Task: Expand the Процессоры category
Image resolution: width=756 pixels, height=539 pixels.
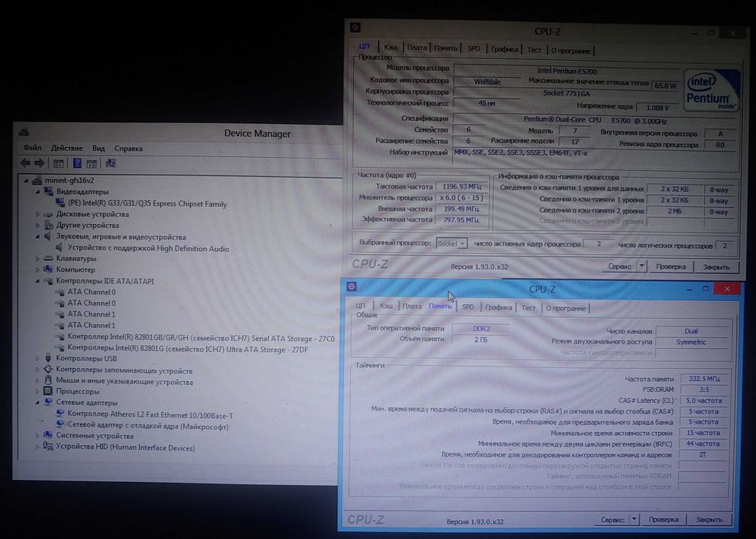Action: (x=38, y=391)
